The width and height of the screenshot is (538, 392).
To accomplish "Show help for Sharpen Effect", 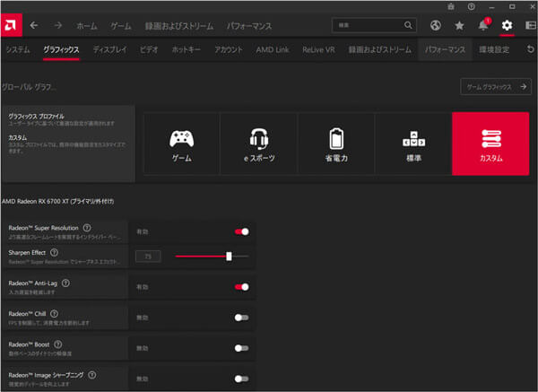I will [54, 252].
